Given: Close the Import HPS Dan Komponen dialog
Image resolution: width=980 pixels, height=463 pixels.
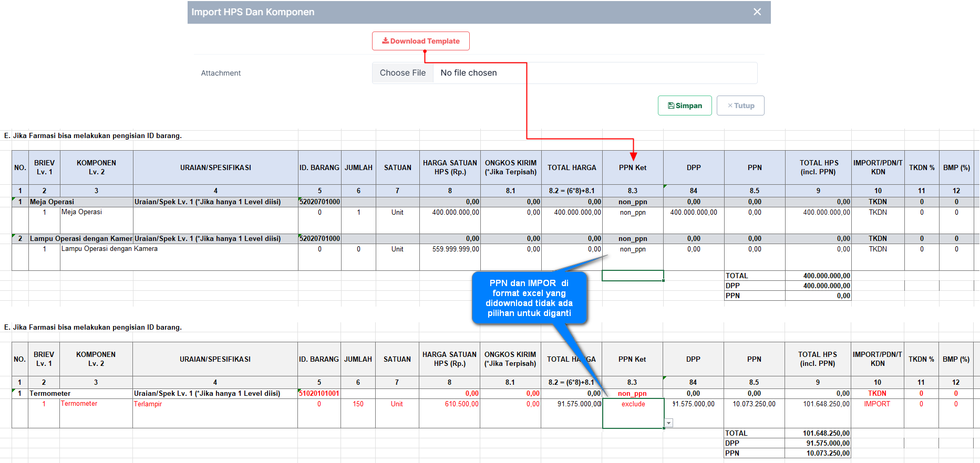Looking at the screenshot, I should (x=757, y=12).
